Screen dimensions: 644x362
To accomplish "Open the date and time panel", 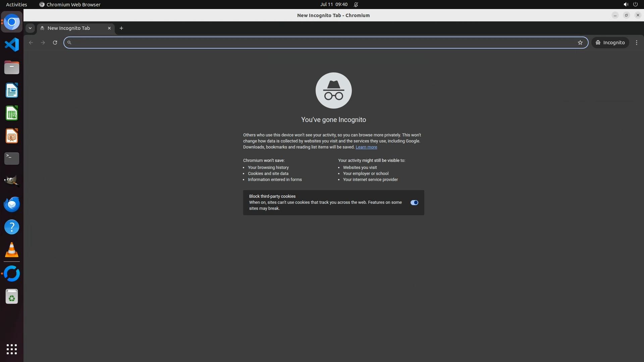I will (x=333, y=4).
